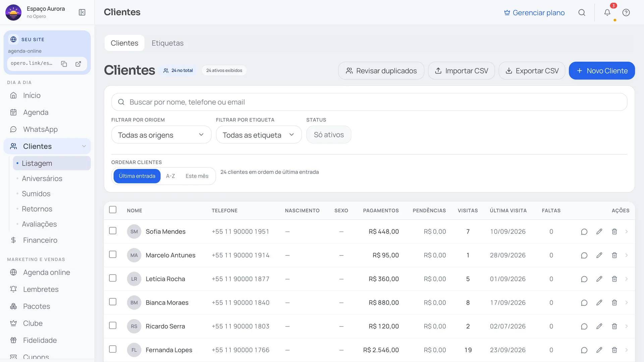Go to Início in the sidebar
Viewport: 644px width, 362px height.
click(47, 96)
